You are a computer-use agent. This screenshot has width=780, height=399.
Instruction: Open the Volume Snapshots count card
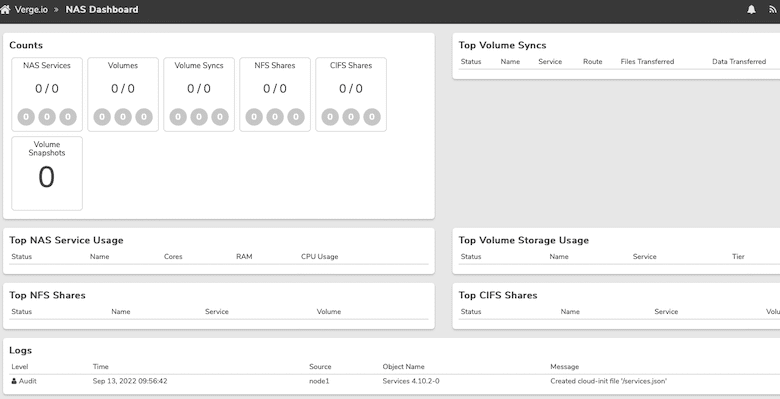[47, 174]
